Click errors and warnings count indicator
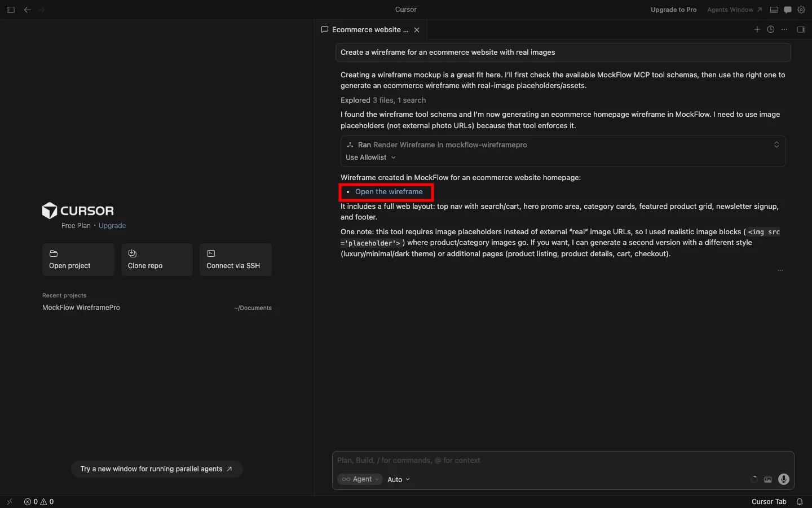 coord(39,502)
